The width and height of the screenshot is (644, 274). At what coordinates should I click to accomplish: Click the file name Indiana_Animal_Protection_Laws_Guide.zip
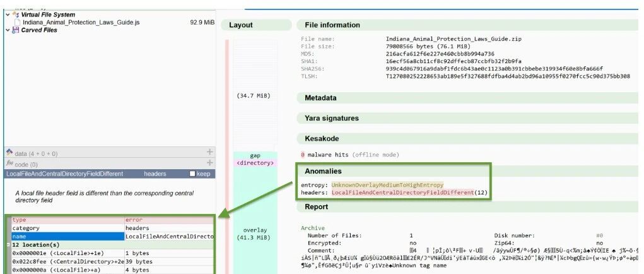[454, 39]
